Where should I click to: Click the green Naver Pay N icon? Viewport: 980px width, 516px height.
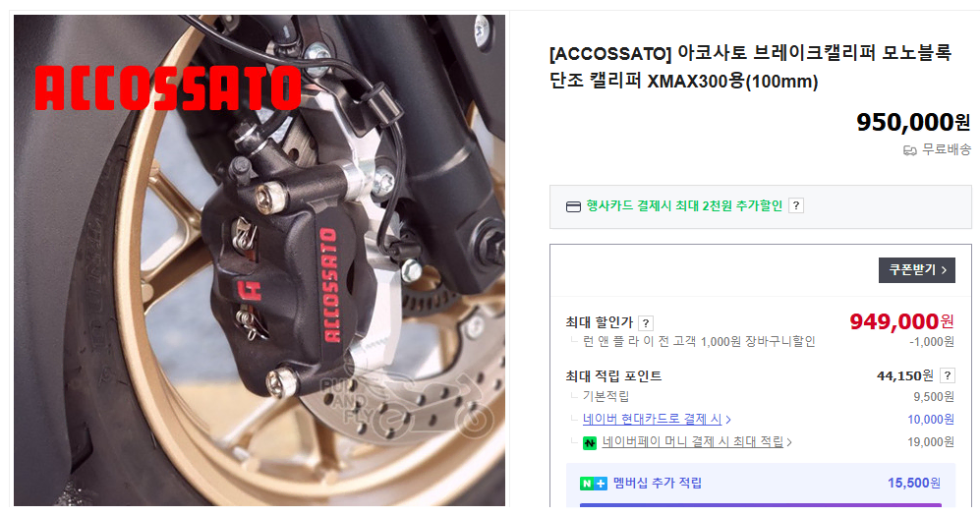coord(590,443)
